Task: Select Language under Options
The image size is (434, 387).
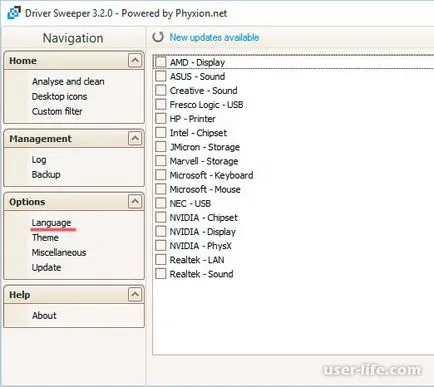Action: point(51,223)
